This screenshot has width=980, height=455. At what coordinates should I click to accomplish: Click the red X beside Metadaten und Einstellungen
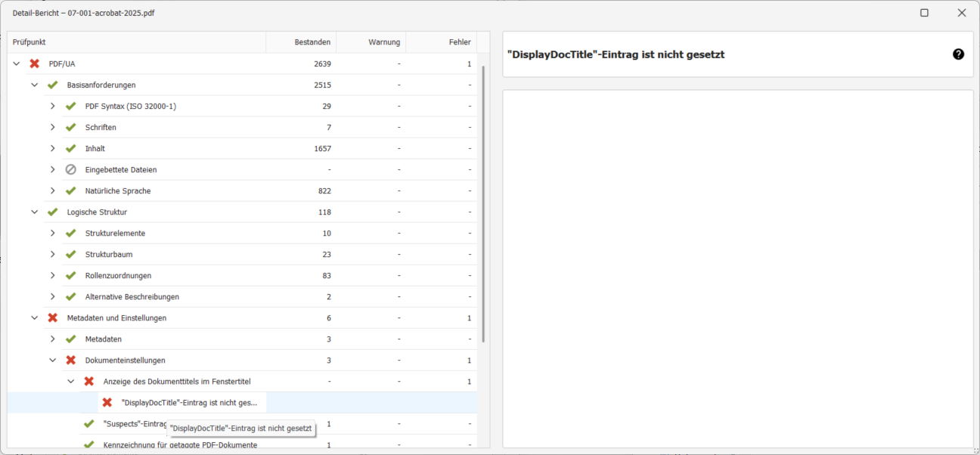(53, 318)
